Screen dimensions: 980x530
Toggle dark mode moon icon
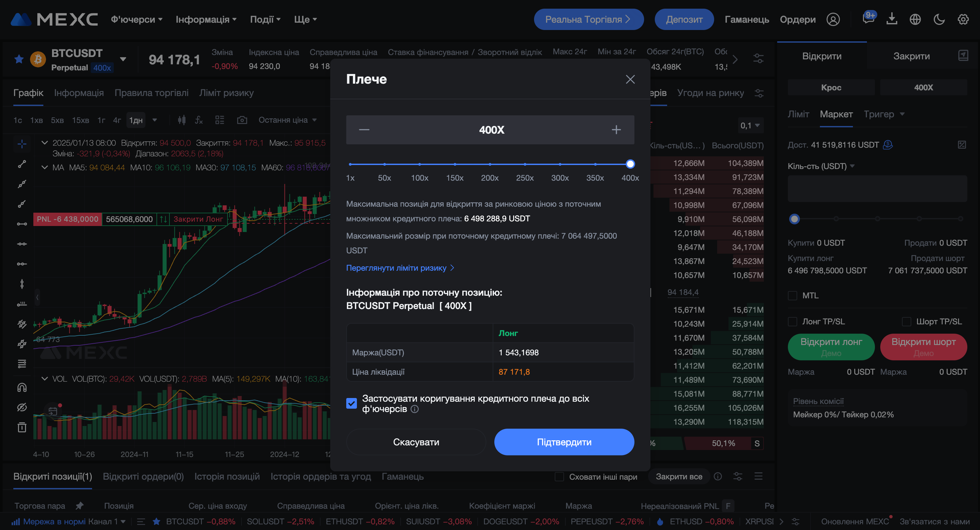[x=939, y=19]
